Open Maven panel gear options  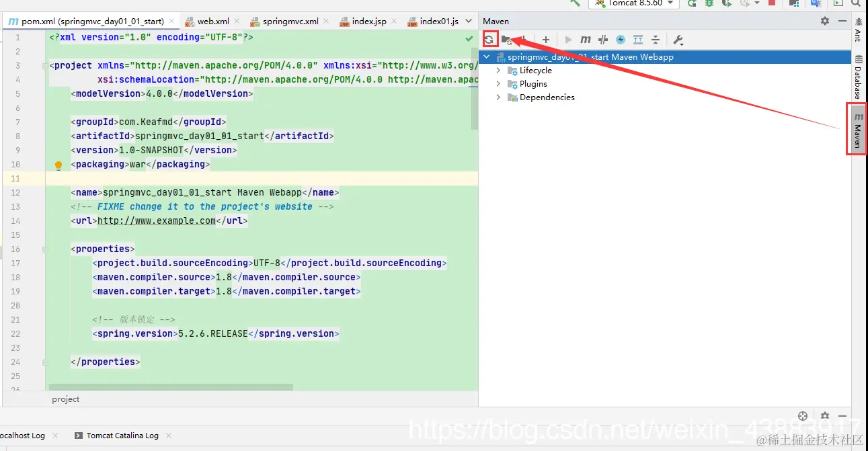tap(825, 21)
